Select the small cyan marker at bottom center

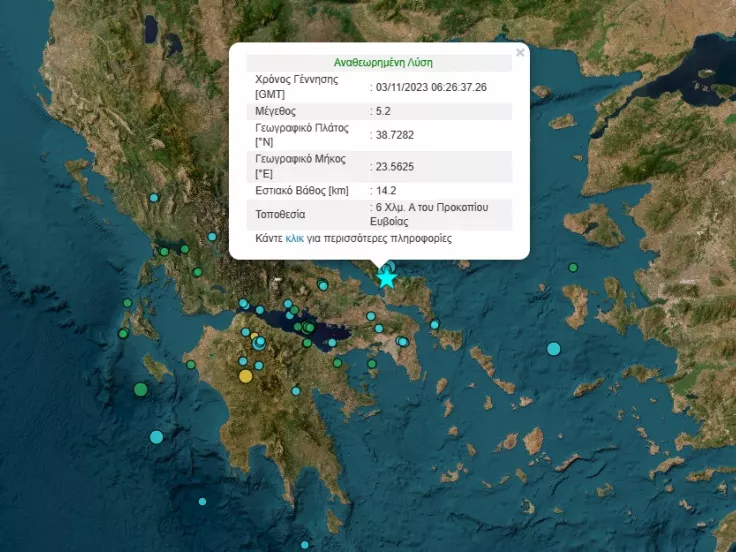tap(305, 545)
